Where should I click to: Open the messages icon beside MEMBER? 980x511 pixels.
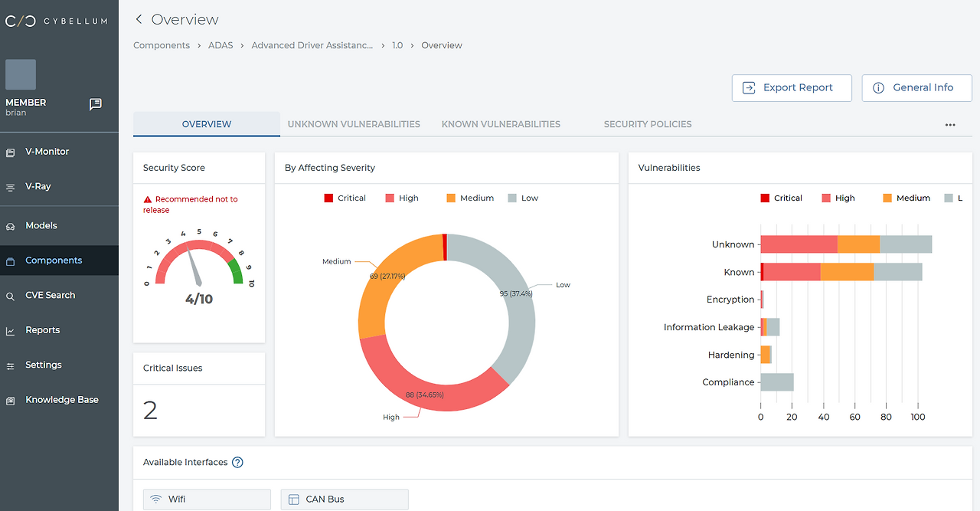96,104
